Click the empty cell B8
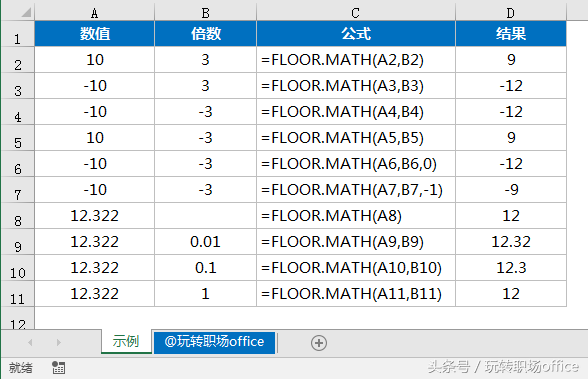The image size is (588, 379). tap(205, 216)
